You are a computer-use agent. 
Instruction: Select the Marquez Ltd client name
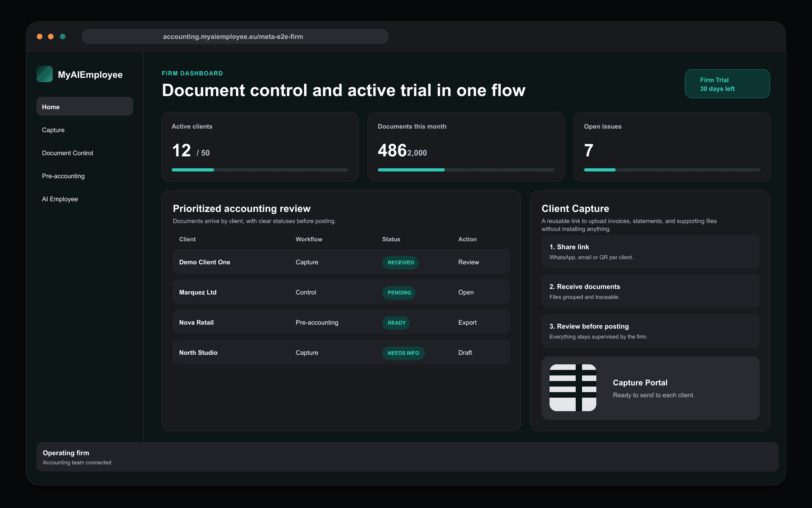click(198, 292)
